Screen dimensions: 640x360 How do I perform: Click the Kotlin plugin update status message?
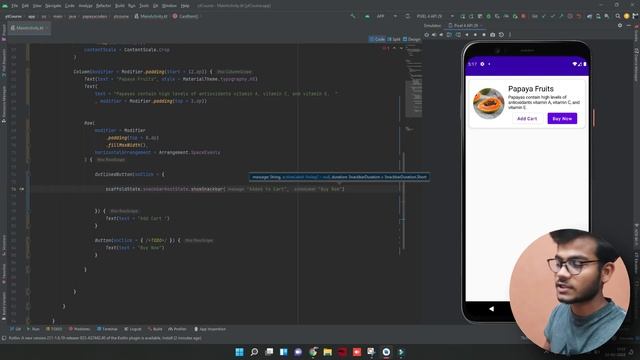click(105, 338)
